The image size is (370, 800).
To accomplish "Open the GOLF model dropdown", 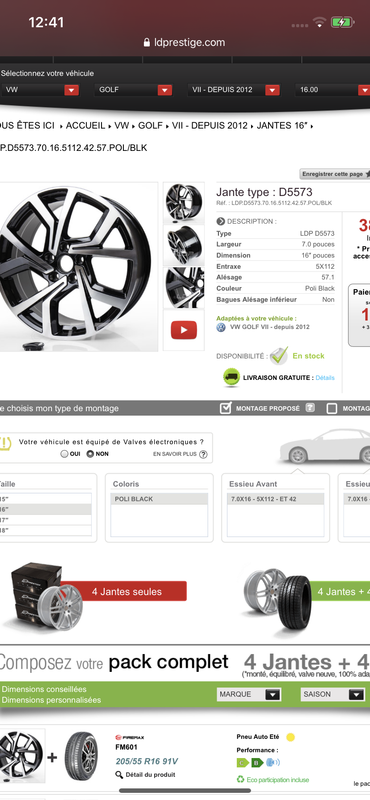I will coord(133,90).
